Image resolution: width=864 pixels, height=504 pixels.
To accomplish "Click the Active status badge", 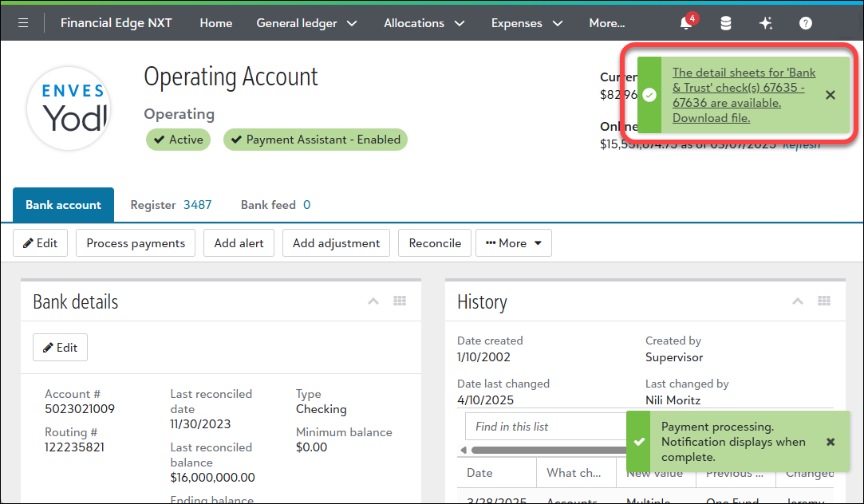I will tap(178, 140).
